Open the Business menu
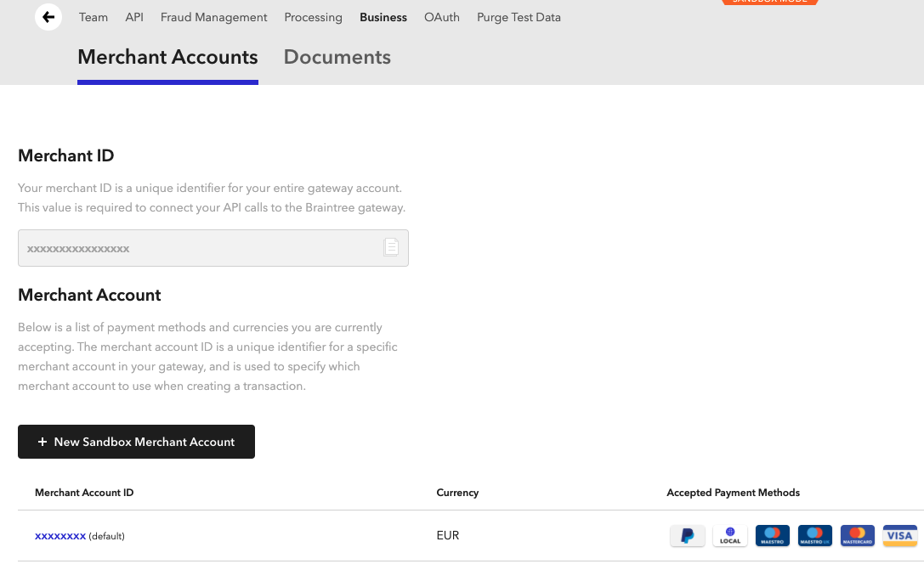 coord(383,17)
